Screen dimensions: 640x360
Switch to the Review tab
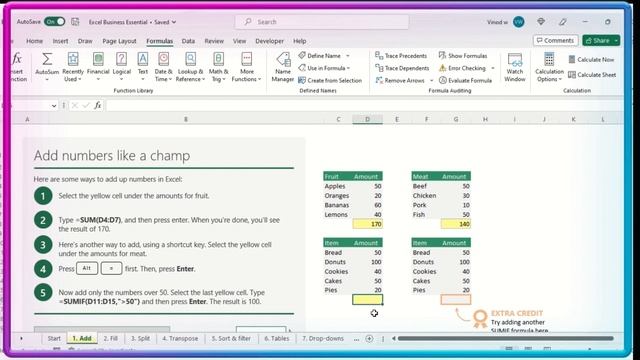tap(214, 41)
